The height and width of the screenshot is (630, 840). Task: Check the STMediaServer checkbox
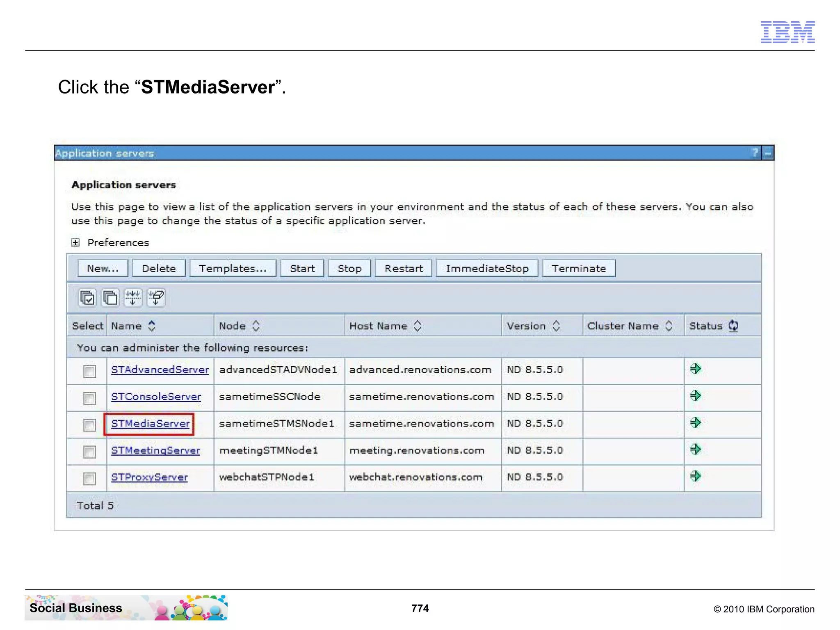pos(89,425)
